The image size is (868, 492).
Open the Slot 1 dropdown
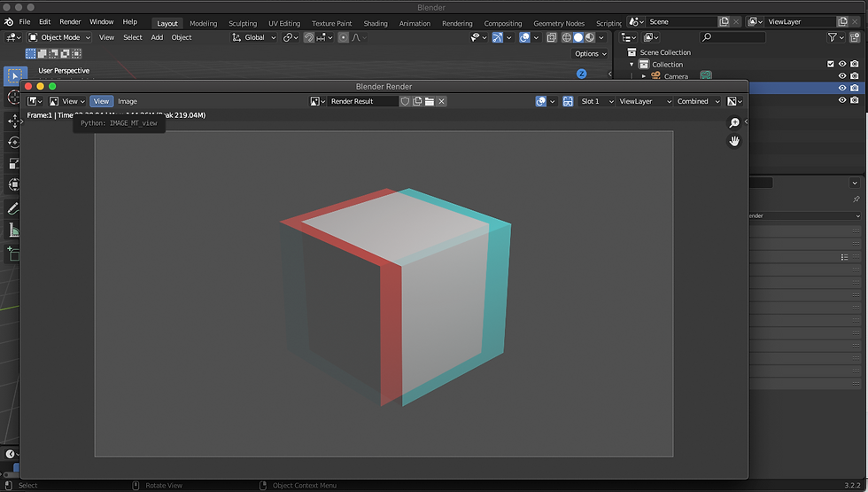595,101
